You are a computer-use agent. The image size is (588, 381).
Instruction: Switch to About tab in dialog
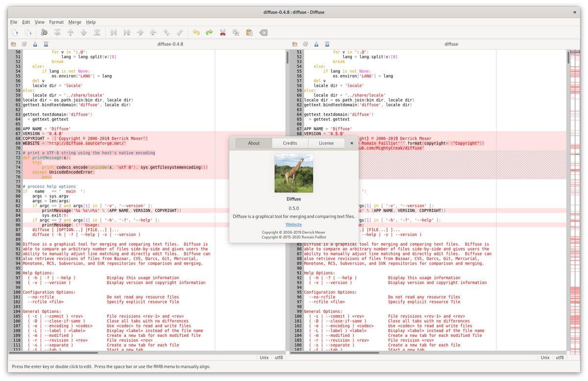[x=254, y=143]
